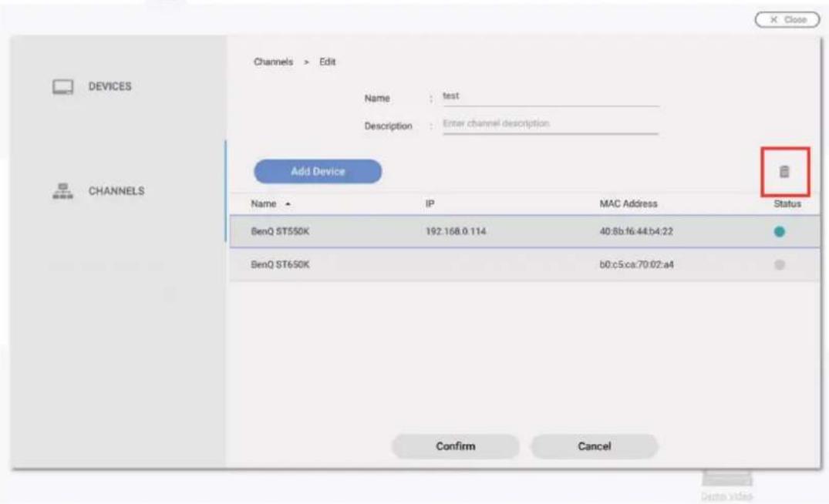
Task: Open the Devices section
Action: pyautogui.click(x=92, y=86)
